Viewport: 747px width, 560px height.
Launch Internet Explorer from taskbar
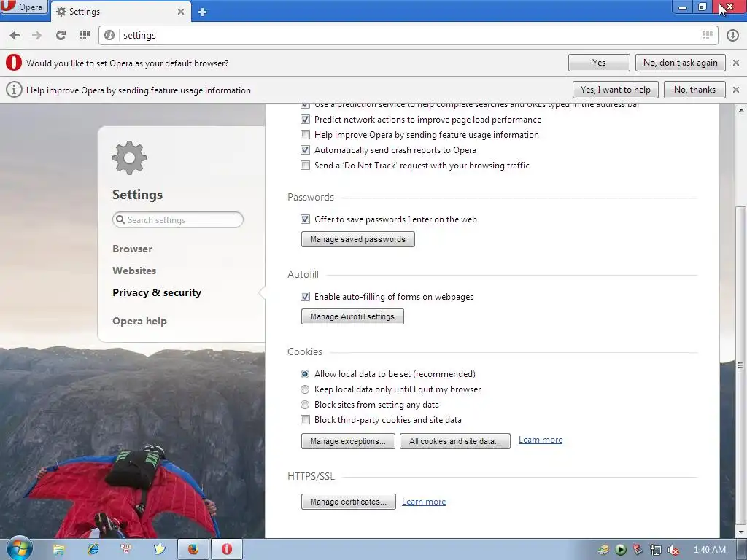tap(93, 550)
